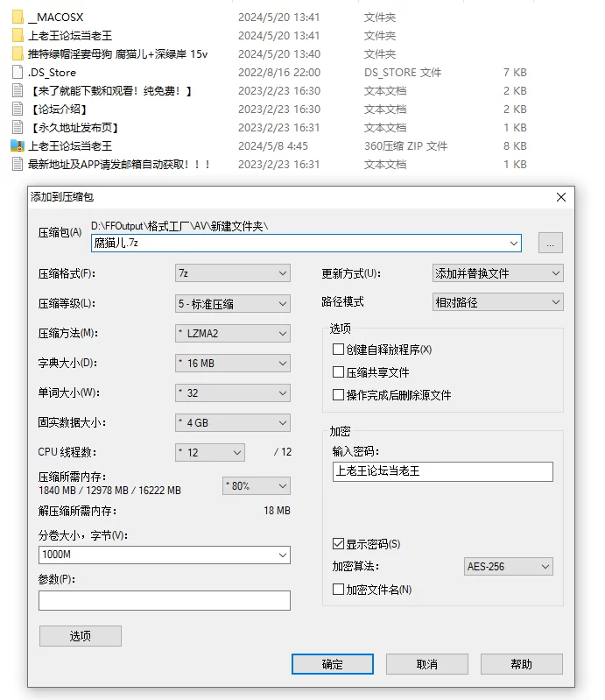
Task: Click the date 2024/5/20 13:40
Action: click(279, 54)
